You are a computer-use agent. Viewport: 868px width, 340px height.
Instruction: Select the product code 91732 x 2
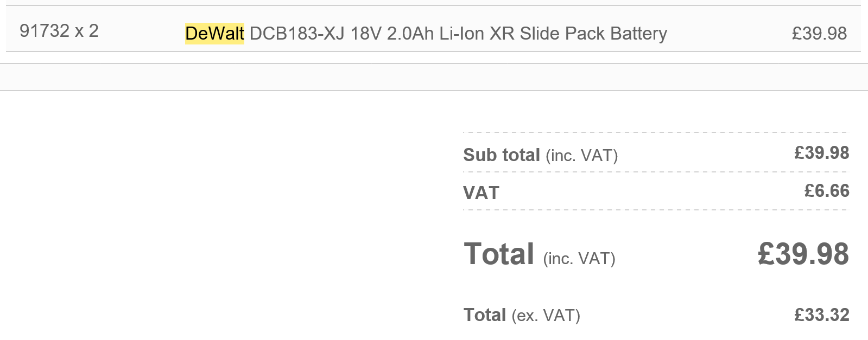(x=59, y=31)
